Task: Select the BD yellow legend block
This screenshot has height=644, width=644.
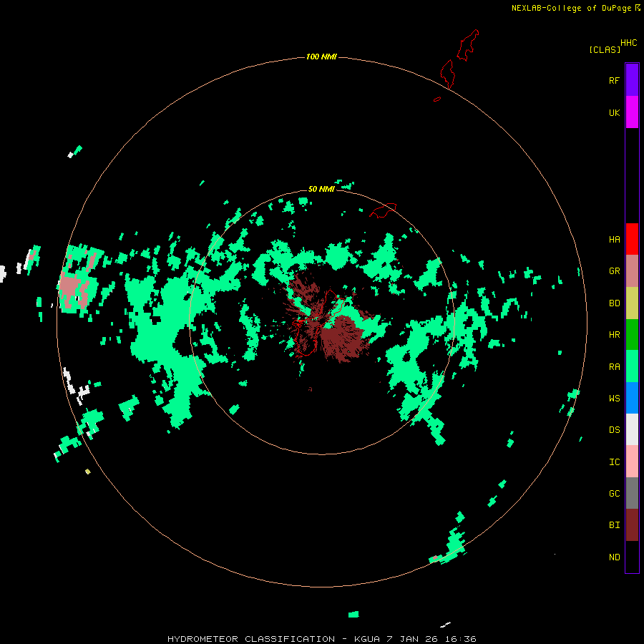Action: click(x=632, y=303)
